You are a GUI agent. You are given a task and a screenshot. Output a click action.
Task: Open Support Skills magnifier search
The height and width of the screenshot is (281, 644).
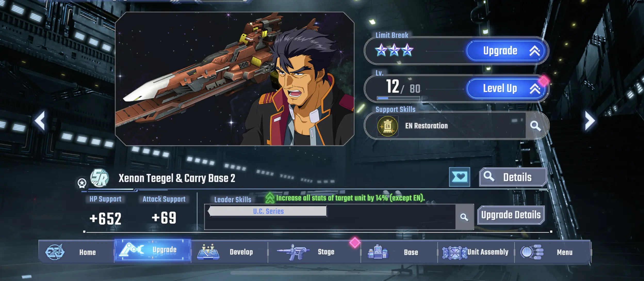point(535,126)
